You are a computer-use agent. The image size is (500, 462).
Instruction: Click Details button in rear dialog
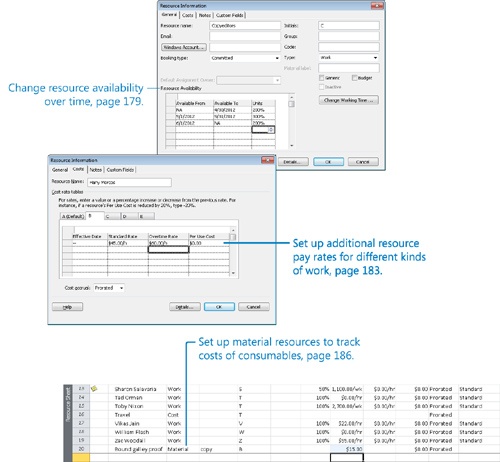pyautogui.click(x=293, y=162)
